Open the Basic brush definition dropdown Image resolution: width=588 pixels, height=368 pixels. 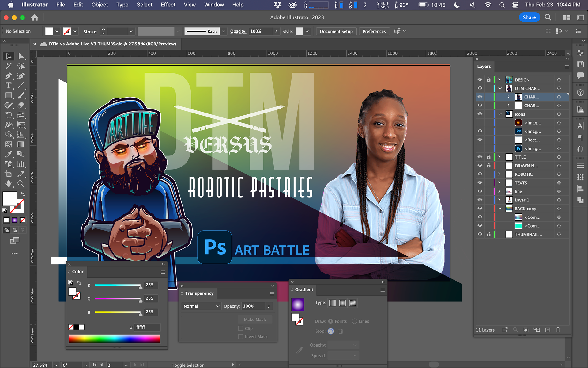pyautogui.click(x=224, y=31)
